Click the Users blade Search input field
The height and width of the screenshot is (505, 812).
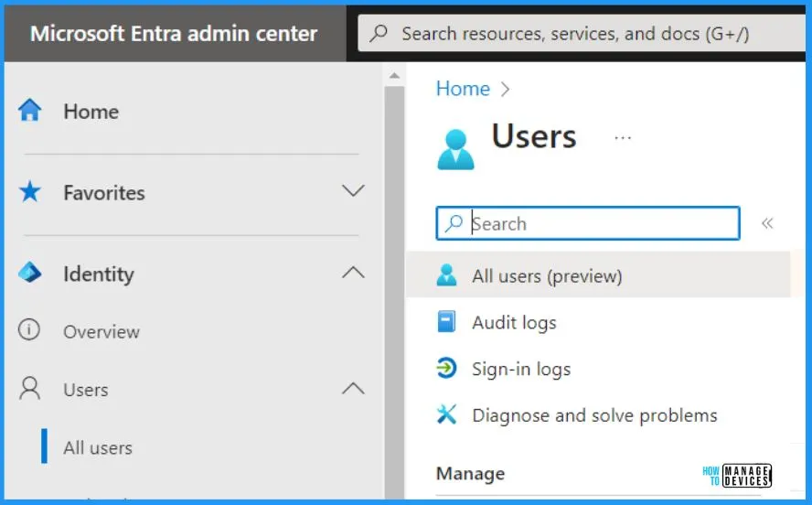(x=588, y=223)
